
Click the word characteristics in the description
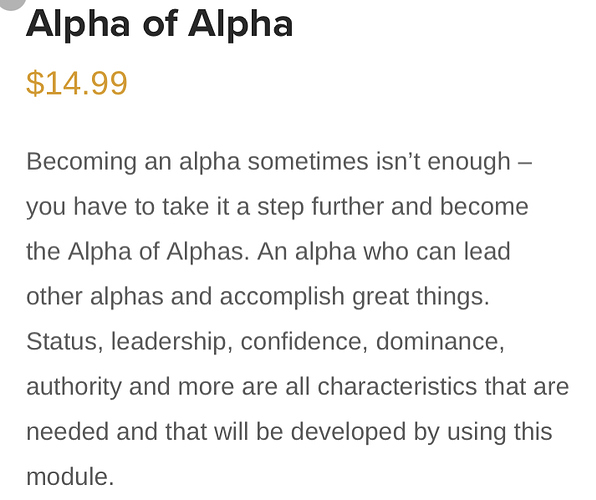pyautogui.click(x=397, y=387)
